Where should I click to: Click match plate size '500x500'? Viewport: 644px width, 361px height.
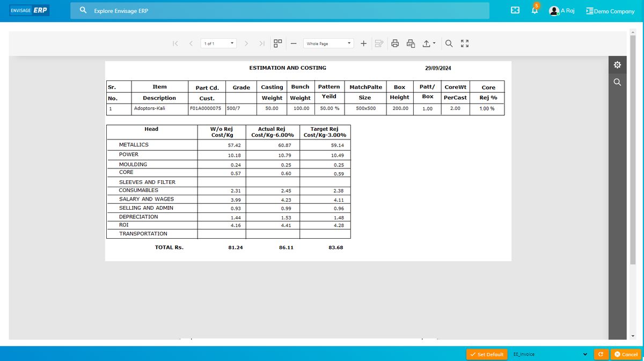pyautogui.click(x=366, y=108)
